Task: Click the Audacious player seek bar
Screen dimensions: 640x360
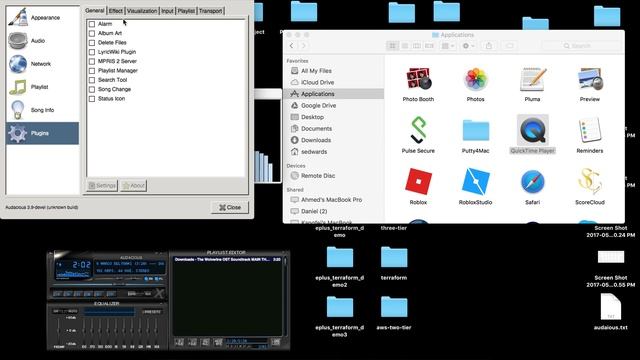Action: [x=107, y=284]
